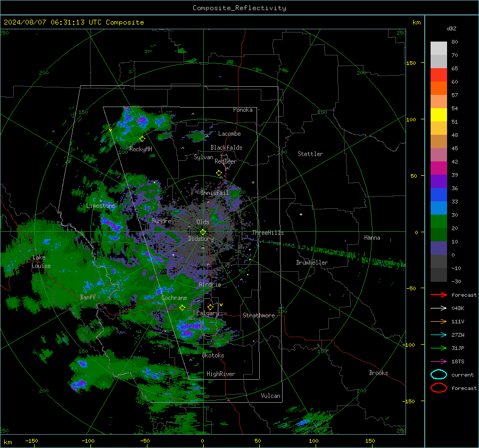Click the Drumheller town label

(x=312, y=263)
